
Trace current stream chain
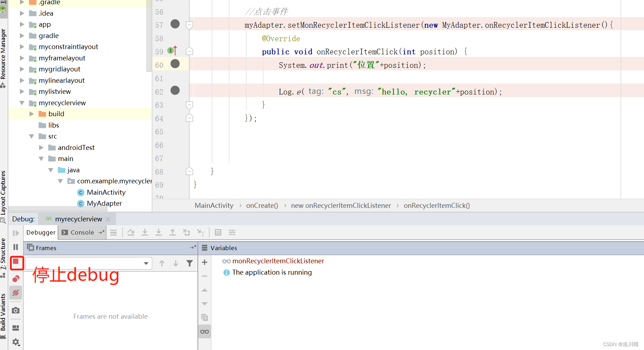point(232,232)
